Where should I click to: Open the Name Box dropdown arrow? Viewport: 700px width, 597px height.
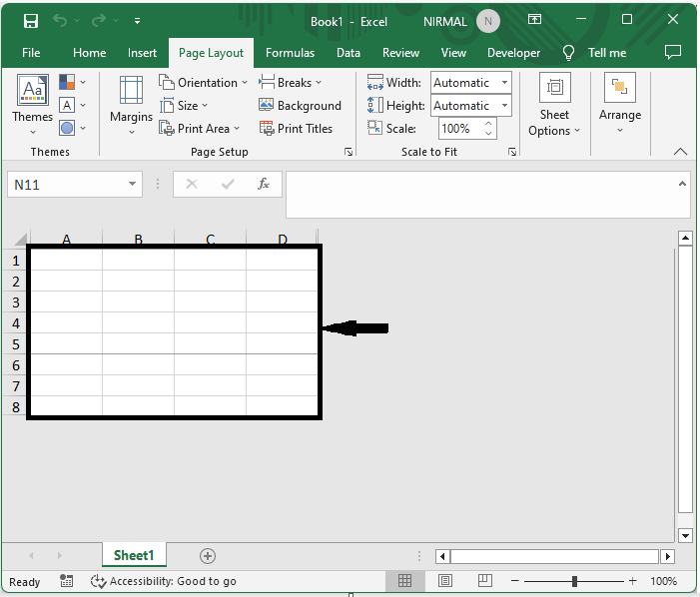[132, 184]
